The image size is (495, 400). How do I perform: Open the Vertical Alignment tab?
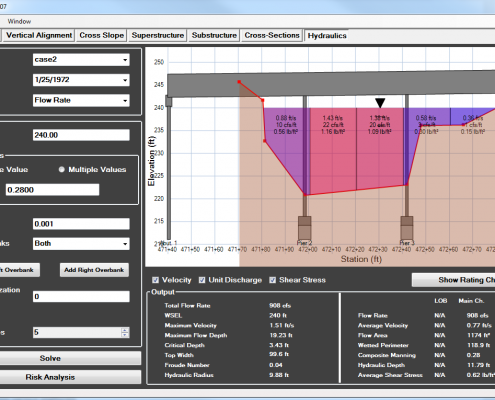(x=39, y=35)
